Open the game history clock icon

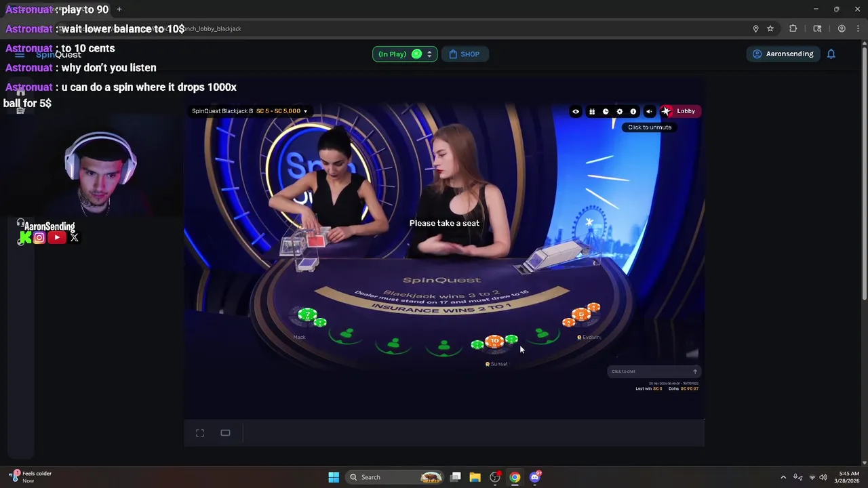(x=606, y=111)
